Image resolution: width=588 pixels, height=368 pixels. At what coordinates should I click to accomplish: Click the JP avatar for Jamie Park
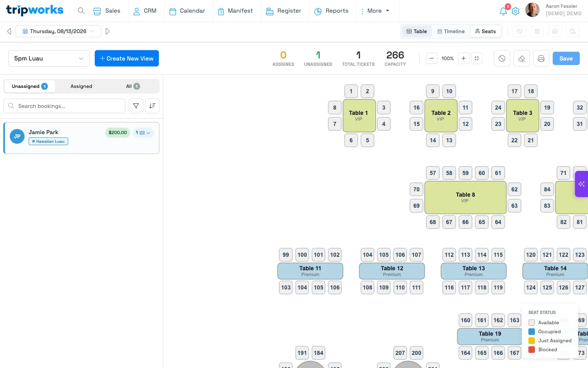point(17,137)
